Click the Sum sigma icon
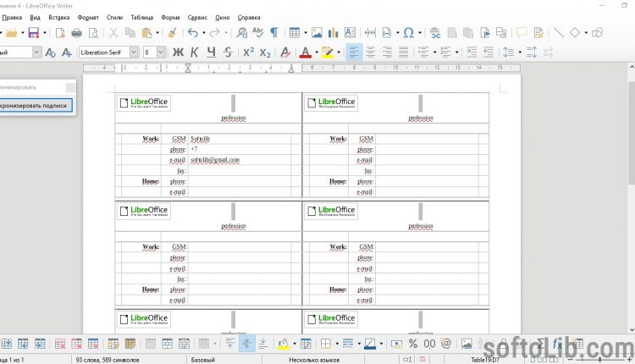The width and height of the screenshot is (635, 364). [541, 344]
